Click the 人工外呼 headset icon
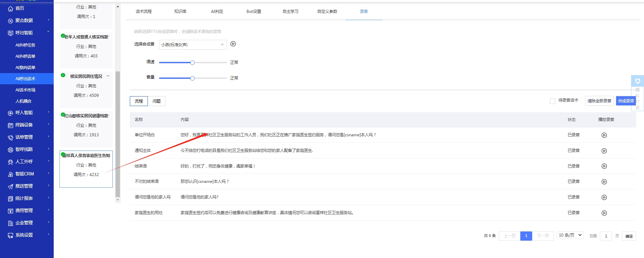 coord(11,162)
